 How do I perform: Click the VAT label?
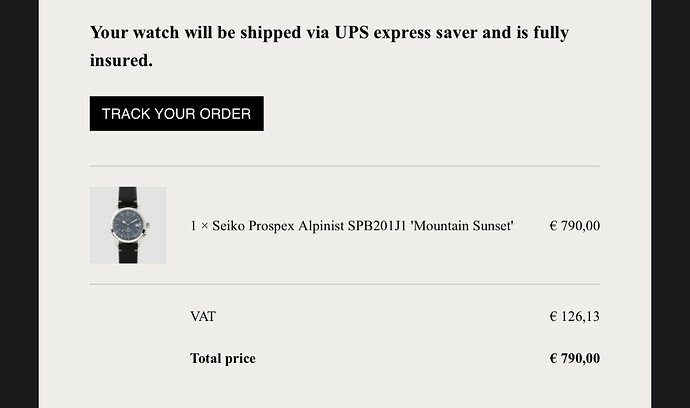coord(203,316)
